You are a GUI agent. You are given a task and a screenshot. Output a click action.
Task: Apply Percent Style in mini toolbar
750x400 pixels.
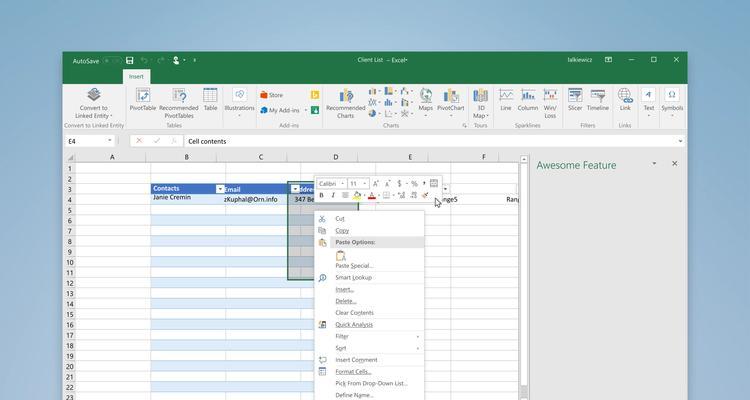pos(414,184)
